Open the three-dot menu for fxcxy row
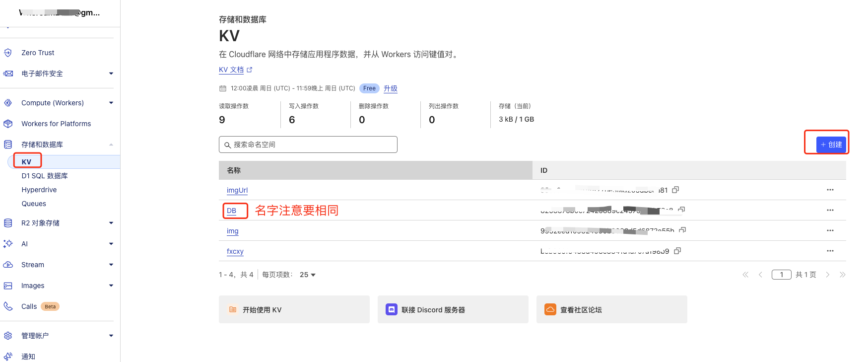This screenshot has width=868, height=362. coord(830,251)
